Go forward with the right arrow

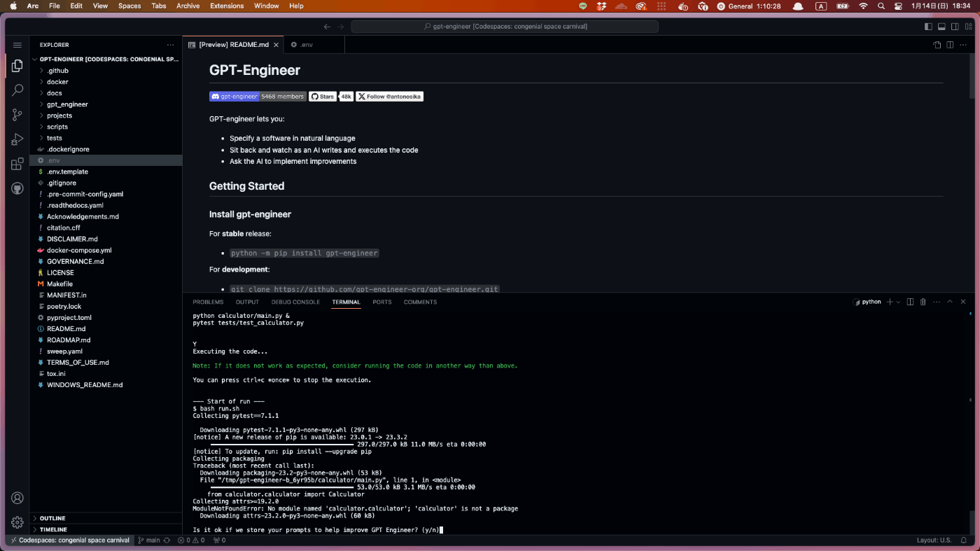[341, 27]
